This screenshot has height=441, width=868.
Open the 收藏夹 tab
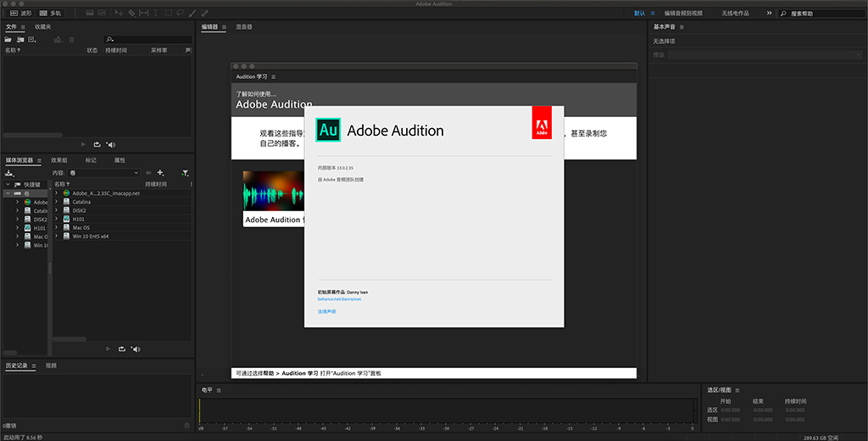[42, 26]
